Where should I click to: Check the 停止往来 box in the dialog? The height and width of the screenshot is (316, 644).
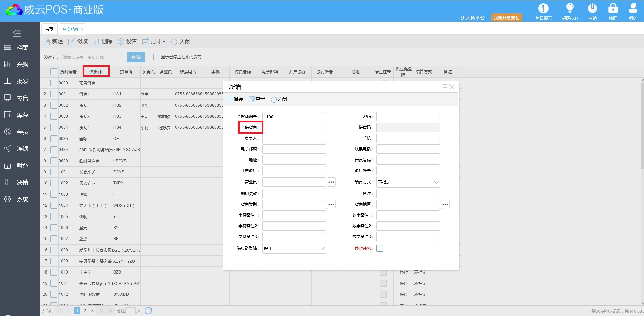pyautogui.click(x=380, y=248)
